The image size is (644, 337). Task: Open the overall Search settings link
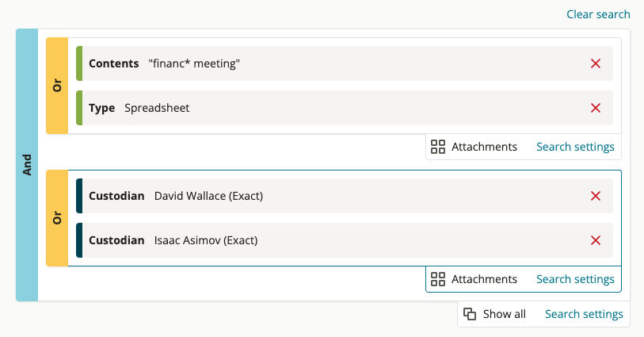coord(584,314)
